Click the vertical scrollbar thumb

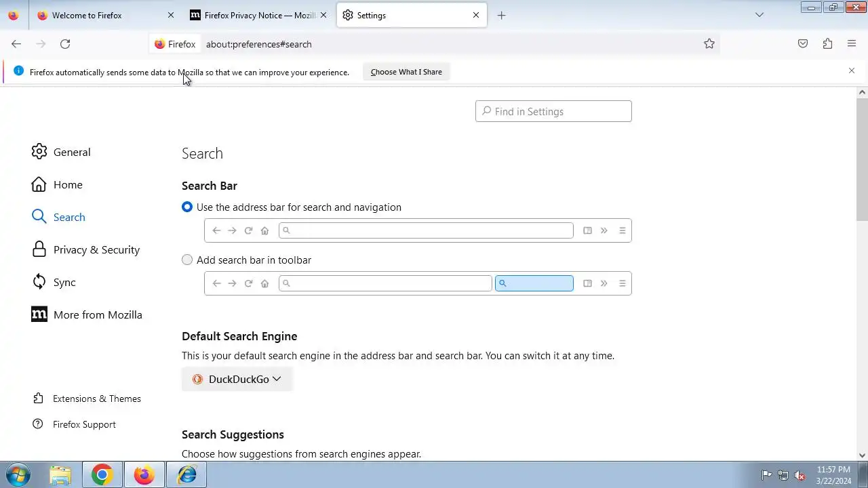[x=863, y=159]
